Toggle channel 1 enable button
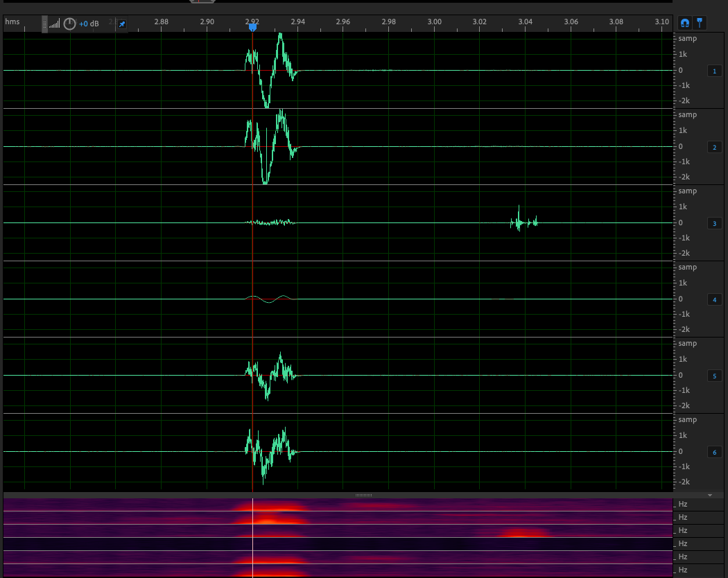Screen dimensions: 728x578 pos(714,71)
